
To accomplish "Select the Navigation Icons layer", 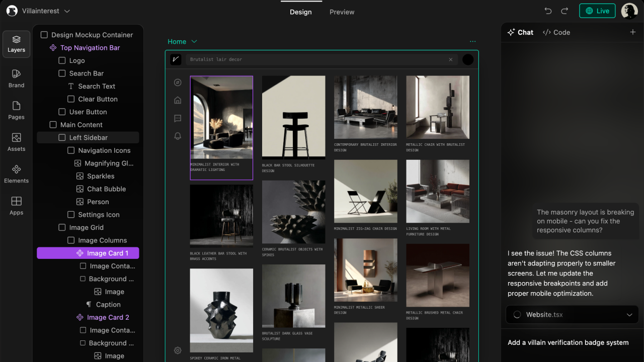I will 99,150.
